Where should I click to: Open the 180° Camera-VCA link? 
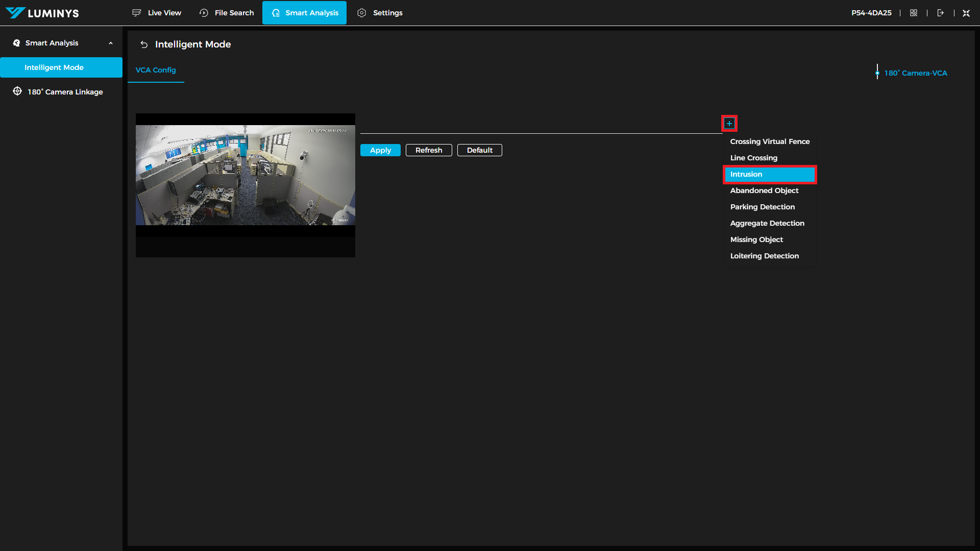coord(915,73)
